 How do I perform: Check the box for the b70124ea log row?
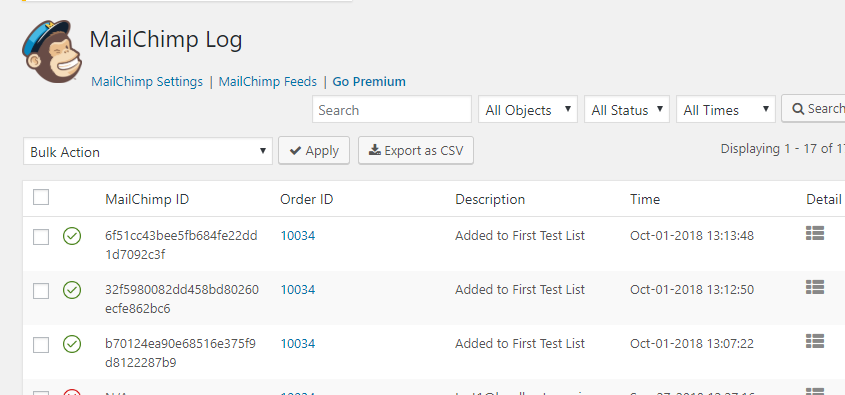tap(41, 344)
